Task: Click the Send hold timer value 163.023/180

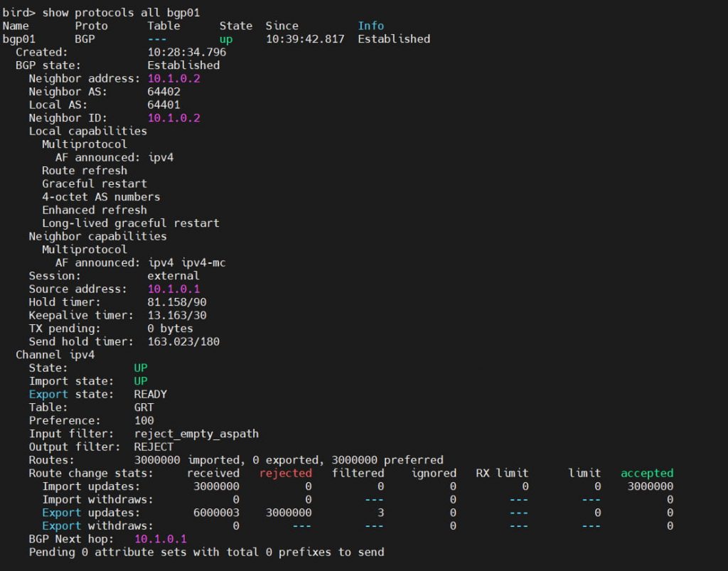Action: point(183,341)
